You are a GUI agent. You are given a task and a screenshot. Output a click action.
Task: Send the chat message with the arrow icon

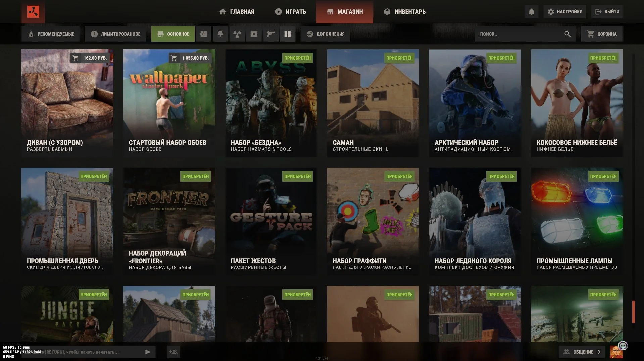point(148,352)
